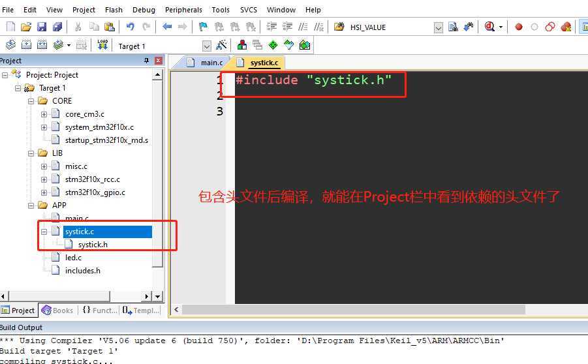
Task: Click the Save file toolbar icon
Action: (x=42, y=27)
